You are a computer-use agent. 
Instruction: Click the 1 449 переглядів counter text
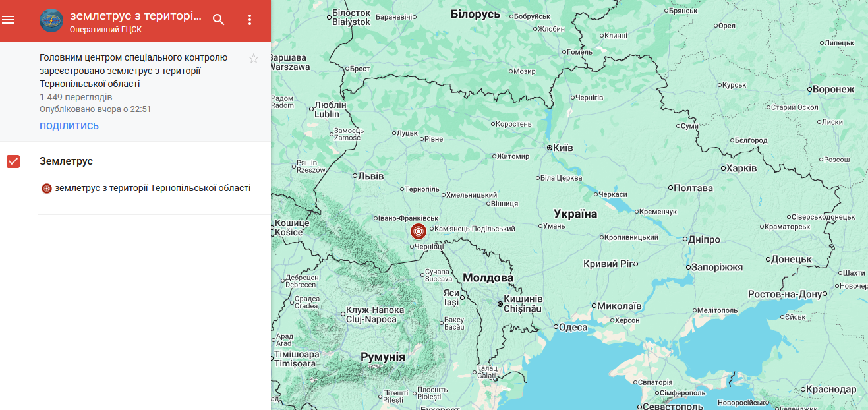click(74, 96)
